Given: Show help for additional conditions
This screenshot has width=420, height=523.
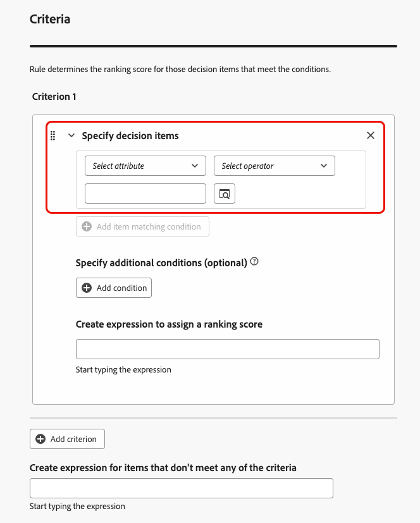Looking at the screenshot, I should 254,262.
